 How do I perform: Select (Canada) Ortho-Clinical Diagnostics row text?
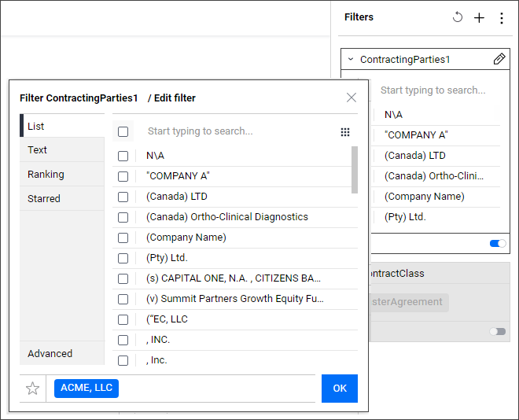227,217
